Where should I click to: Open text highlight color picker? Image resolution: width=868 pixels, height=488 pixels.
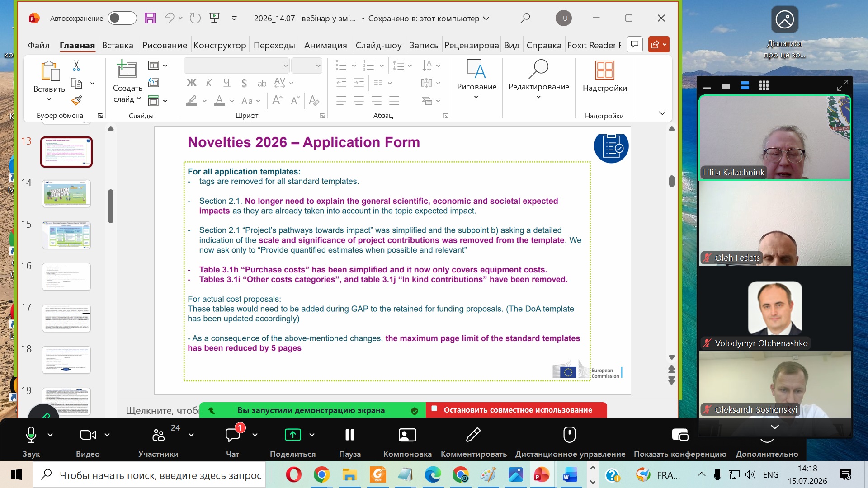[x=192, y=100]
